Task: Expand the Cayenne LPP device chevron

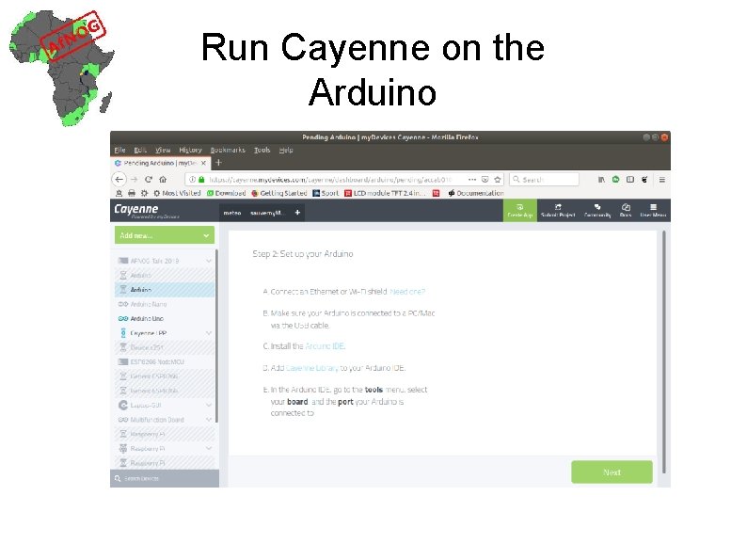Action: coord(208,333)
